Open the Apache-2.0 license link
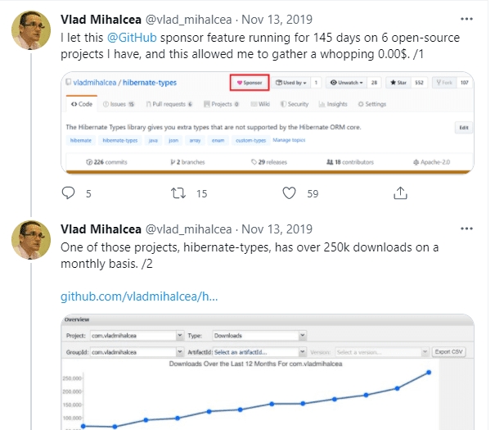This screenshot has width=504, height=430. coord(432,162)
